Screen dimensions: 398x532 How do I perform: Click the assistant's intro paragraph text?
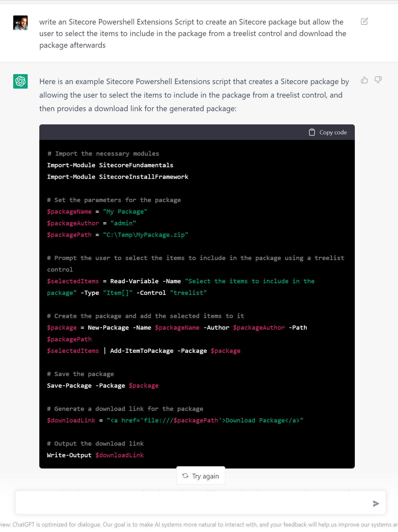point(194,95)
